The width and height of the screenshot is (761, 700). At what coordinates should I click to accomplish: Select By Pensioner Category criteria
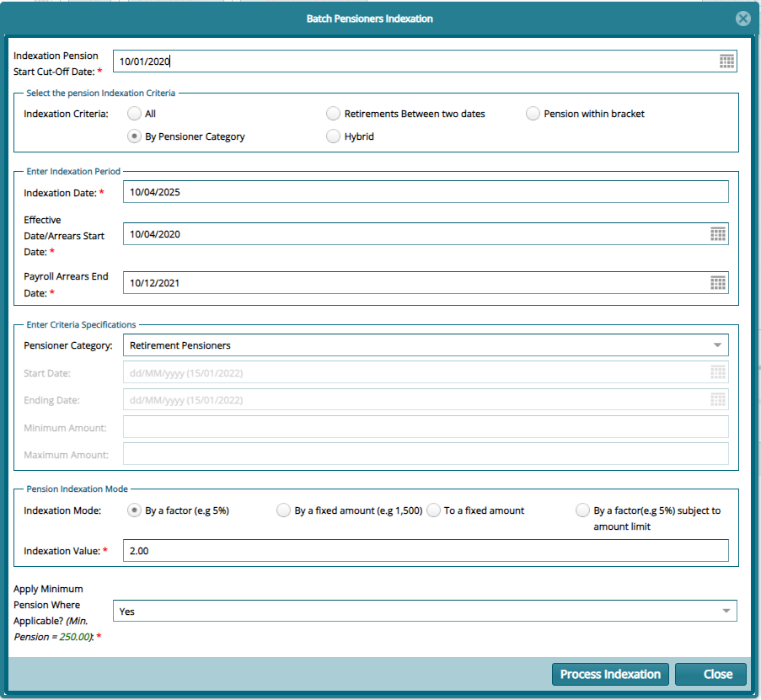133,136
